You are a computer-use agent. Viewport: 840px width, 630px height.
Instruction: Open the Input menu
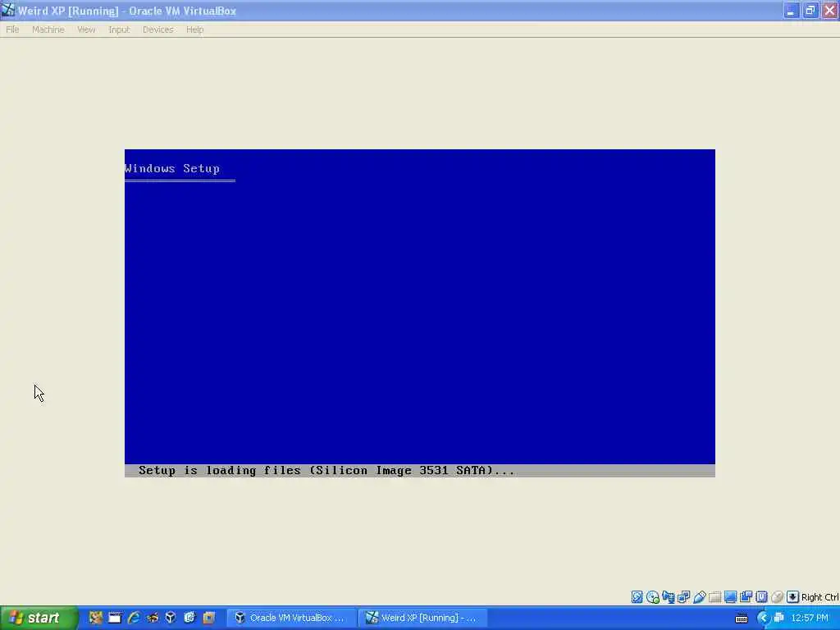[x=119, y=30]
